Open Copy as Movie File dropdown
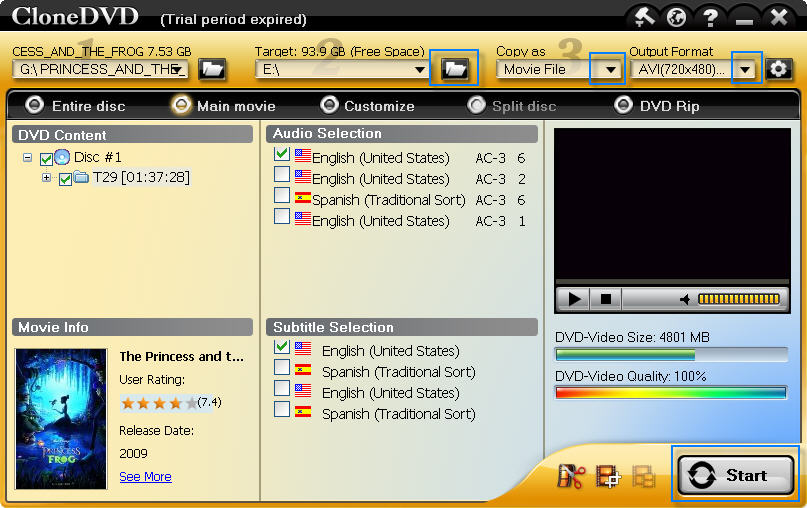This screenshot has height=508, width=807. (610, 69)
